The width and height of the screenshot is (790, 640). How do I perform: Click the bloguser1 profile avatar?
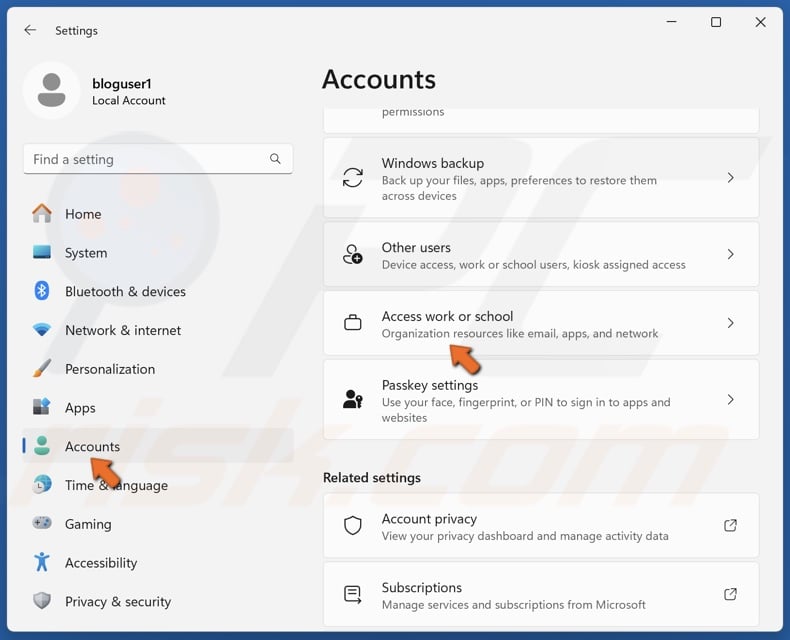click(x=51, y=91)
